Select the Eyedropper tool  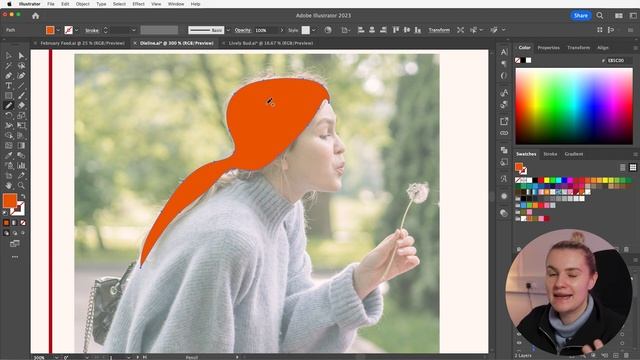pos(9,156)
